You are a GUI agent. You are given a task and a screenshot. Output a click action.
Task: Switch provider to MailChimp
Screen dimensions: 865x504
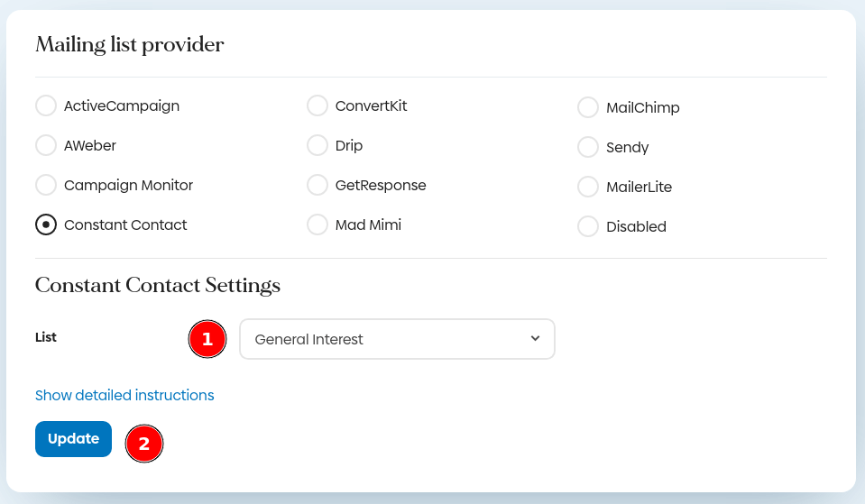pos(588,108)
